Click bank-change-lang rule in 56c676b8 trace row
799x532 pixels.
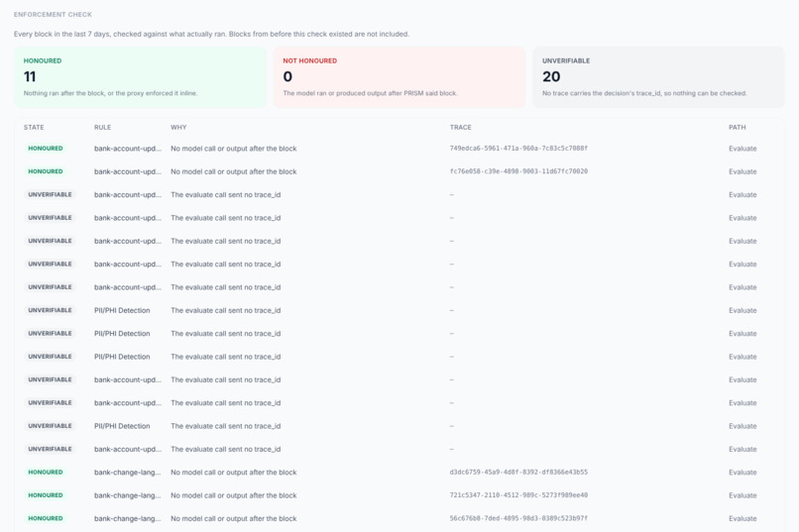[128, 519]
